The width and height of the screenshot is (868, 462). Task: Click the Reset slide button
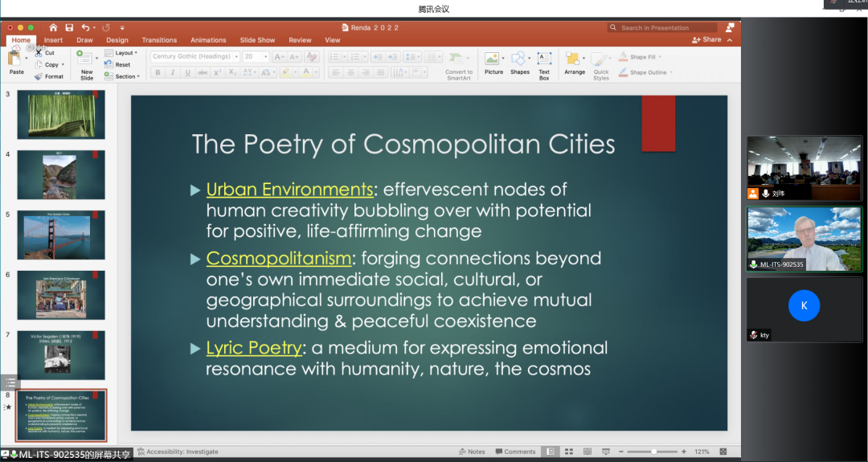pyautogui.click(x=117, y=65)
